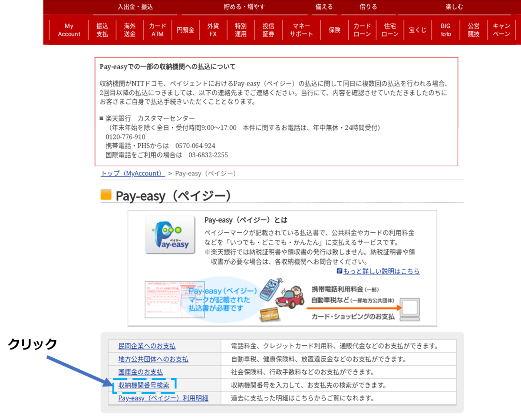
Task: Click the 0570-064-924 phone number
Action: tap(195, 146)
